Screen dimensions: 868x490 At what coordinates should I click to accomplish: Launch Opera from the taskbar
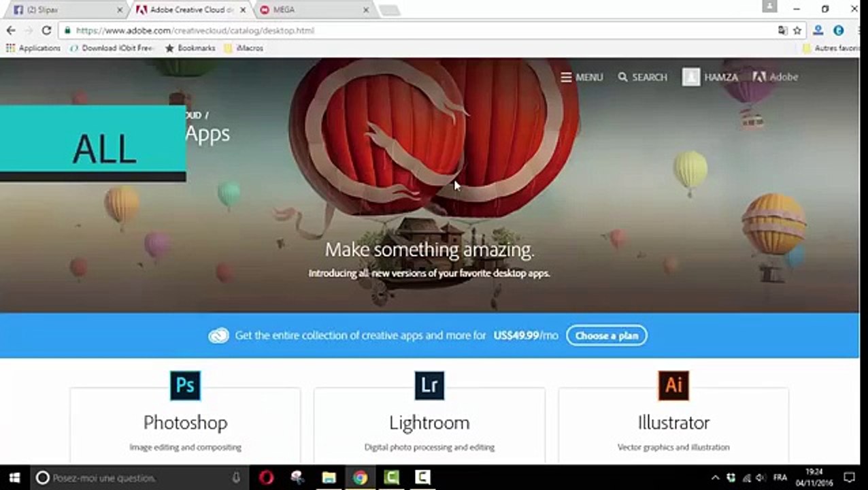266,478
